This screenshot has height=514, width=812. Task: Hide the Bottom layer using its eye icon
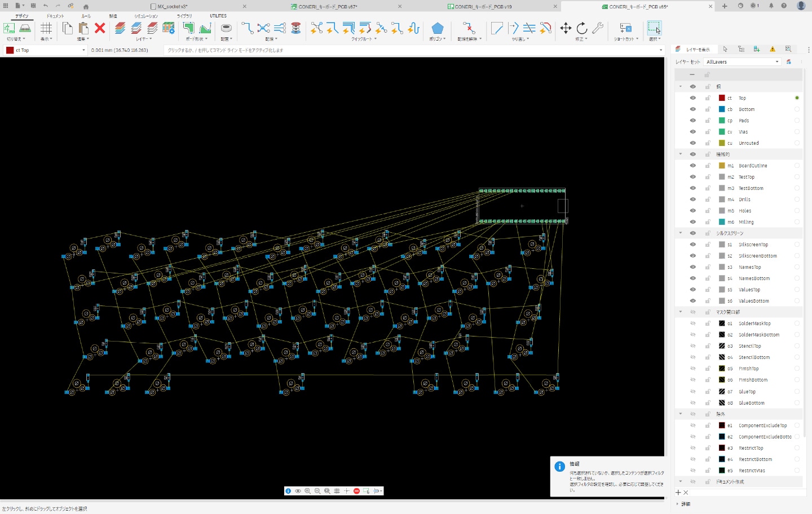coord(692,109)
